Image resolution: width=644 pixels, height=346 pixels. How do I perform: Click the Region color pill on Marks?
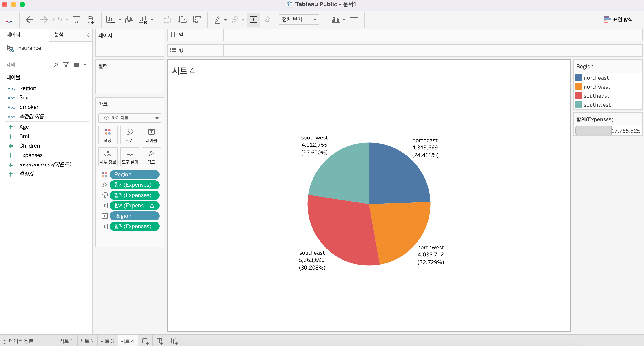[135, 175]
